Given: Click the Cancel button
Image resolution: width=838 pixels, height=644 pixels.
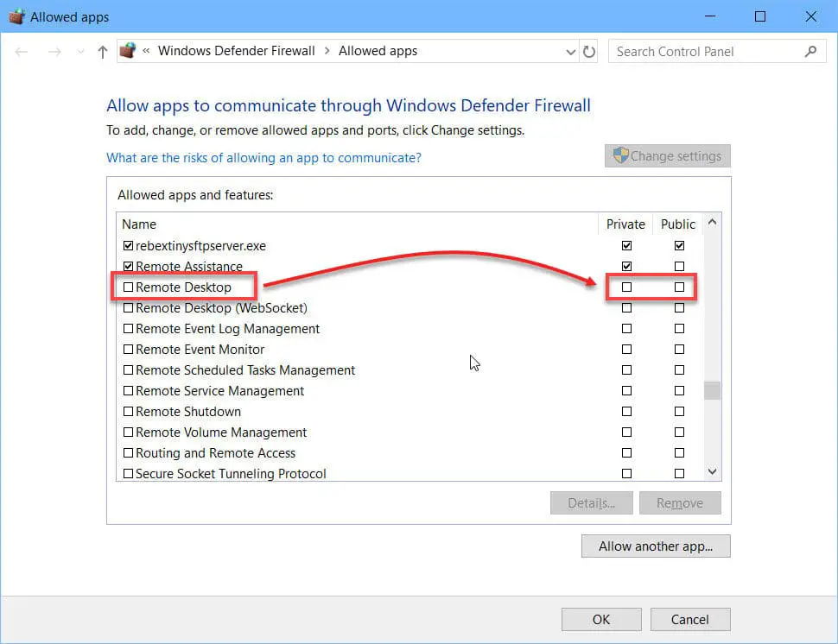Looking at the screenshot, I should click(x=690, y=620).
